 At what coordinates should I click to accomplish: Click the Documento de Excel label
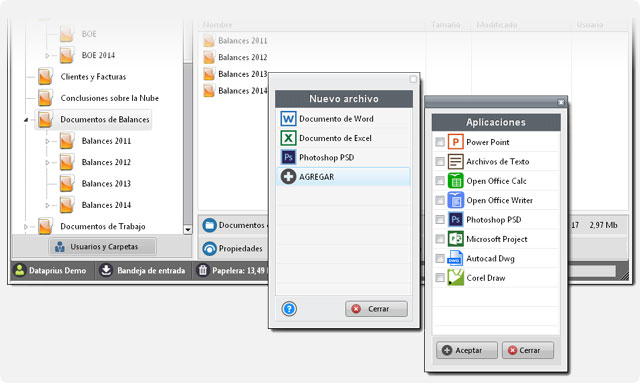335,138
